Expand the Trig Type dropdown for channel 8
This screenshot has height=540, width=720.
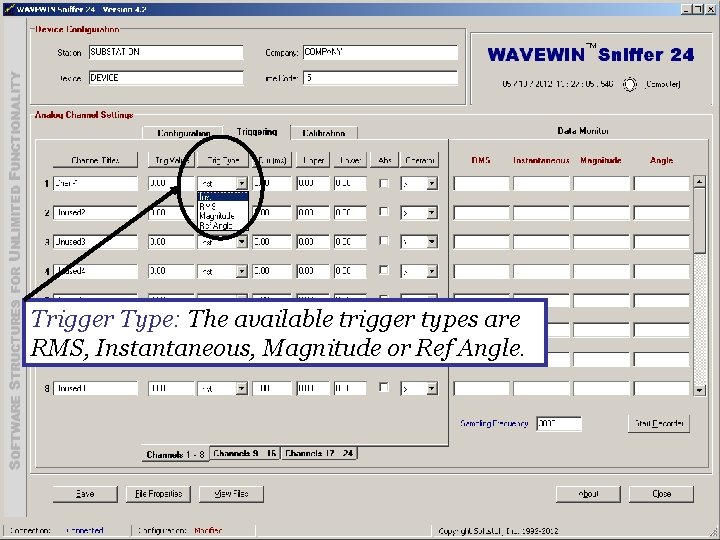[242, 388]
